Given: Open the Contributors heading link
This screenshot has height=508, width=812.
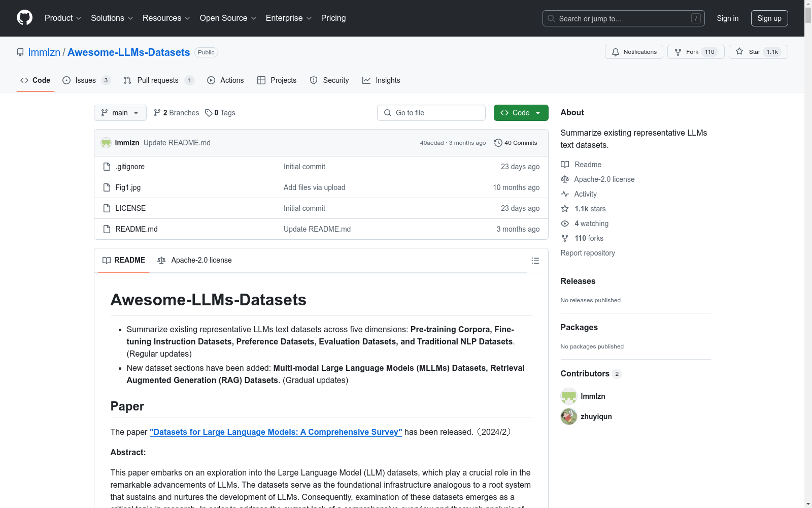Looking at the screenshot, I should (591, 373).
